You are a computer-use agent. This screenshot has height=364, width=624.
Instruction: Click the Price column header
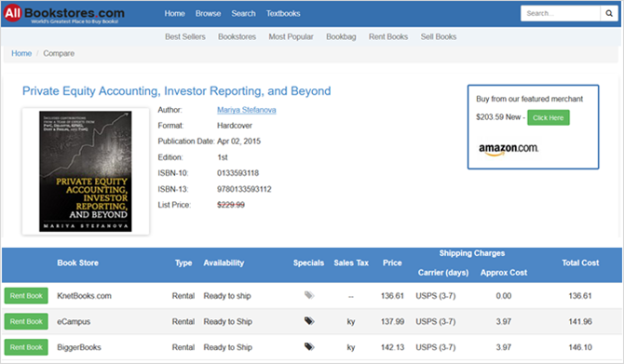[392, 263]
